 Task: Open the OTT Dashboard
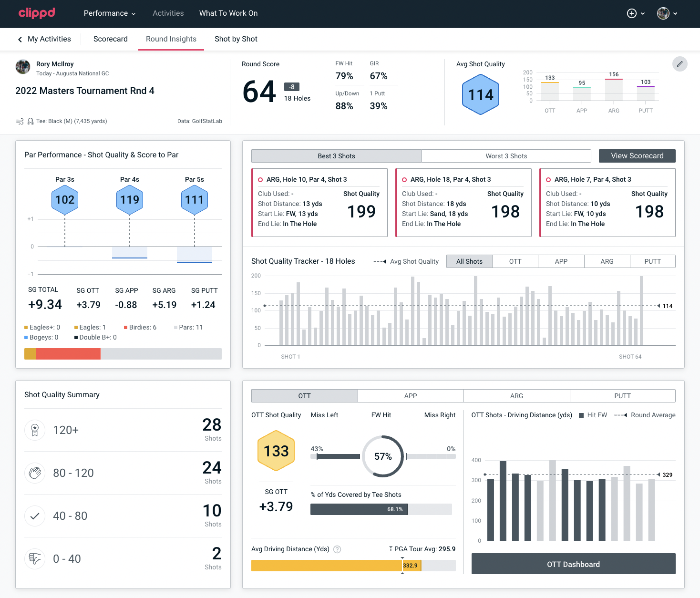tap(573, 564)
